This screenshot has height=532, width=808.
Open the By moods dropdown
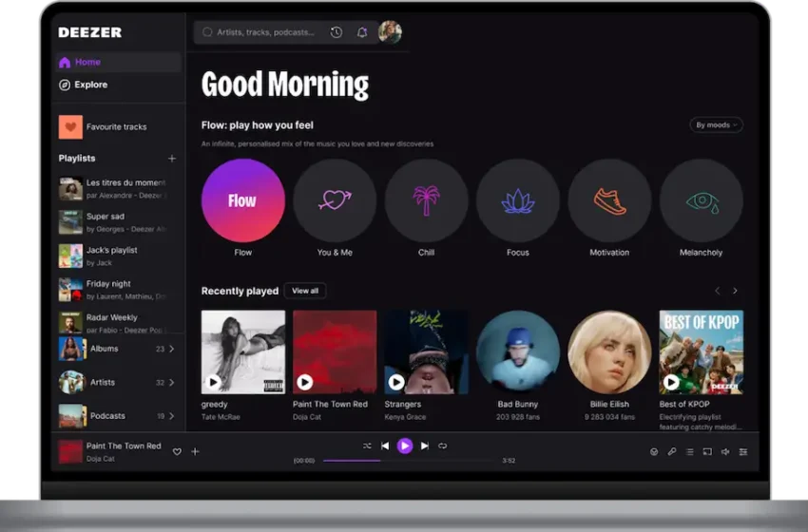coord(717,125)
